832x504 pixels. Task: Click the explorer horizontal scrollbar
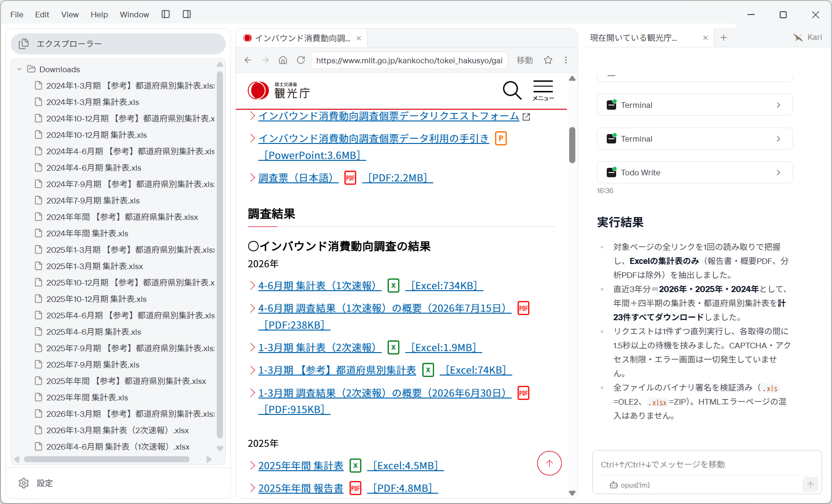point(107,459)
